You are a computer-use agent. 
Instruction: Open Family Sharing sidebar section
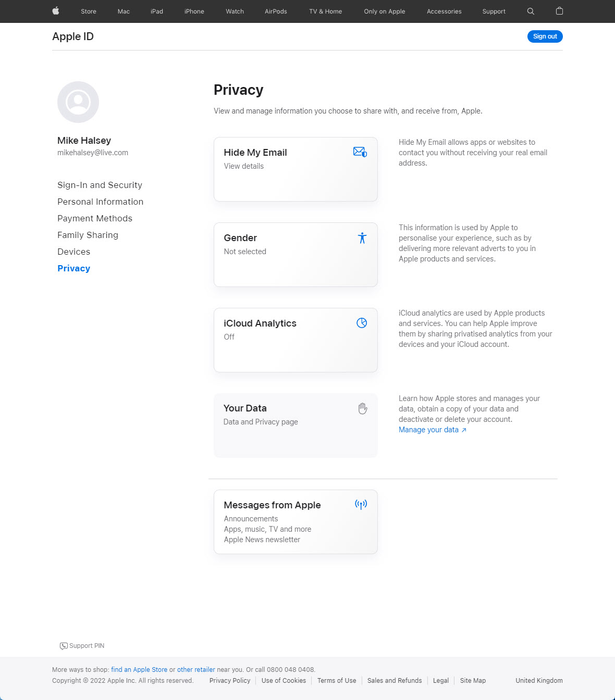tap(88, 235)
